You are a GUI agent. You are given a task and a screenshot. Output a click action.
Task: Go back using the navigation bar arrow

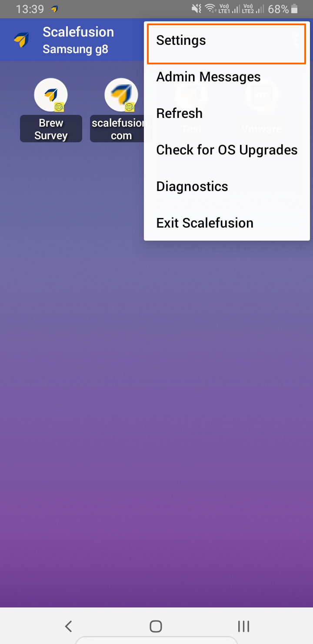[68, 626]
